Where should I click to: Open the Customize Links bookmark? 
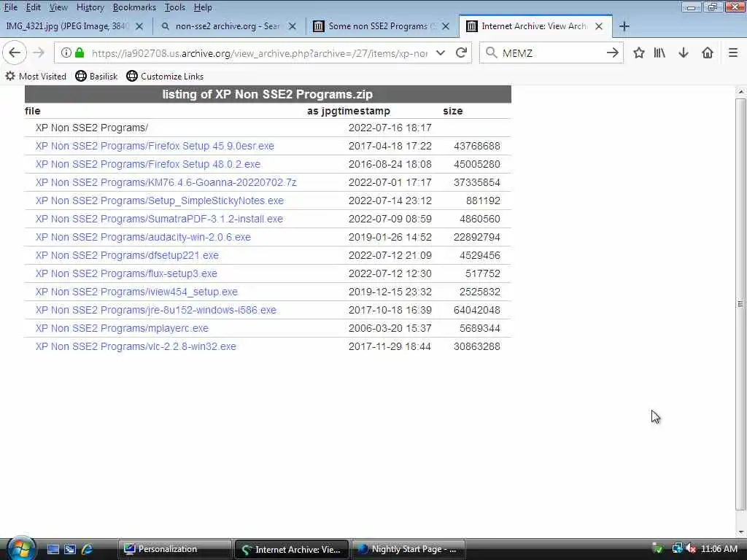tap(165, 76)
